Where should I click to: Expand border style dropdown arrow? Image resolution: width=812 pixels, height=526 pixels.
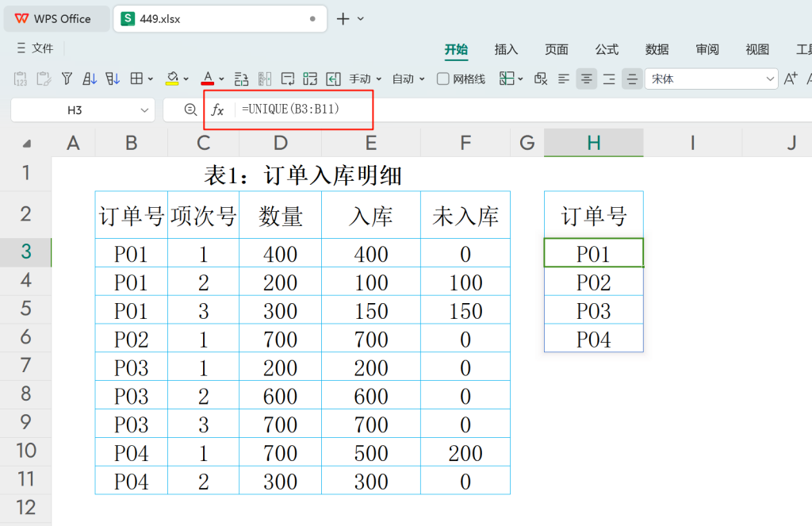tap(151, 79)
